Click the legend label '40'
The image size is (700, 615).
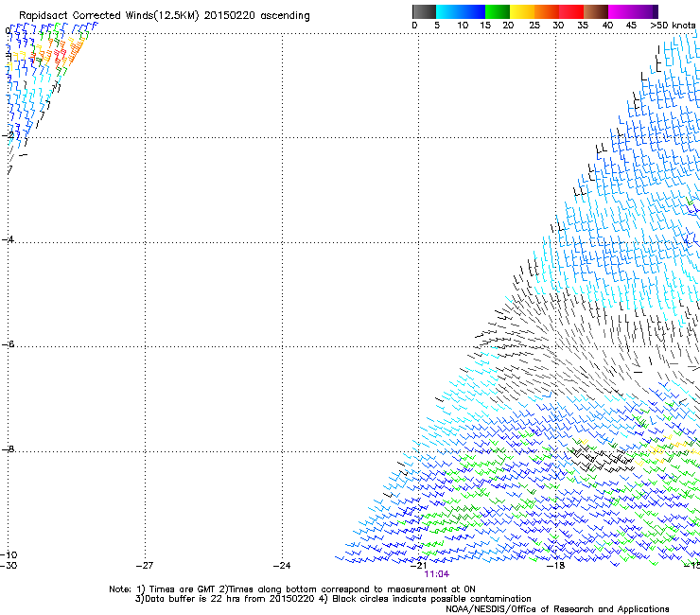pyautogui.click(x=607, y=26)
